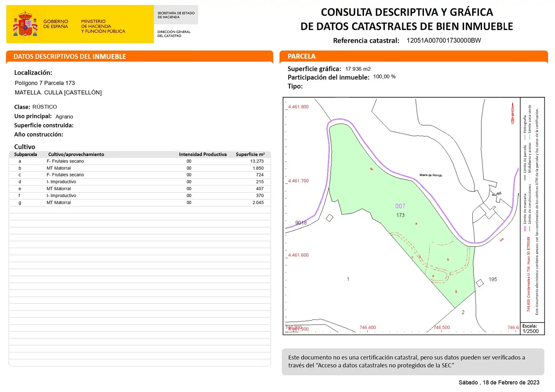Click the "DATOS DESCRIPTIVOS DEL INMUEBLE" header
This screenshot has width=555, height=392.
(x=70, y=57)
